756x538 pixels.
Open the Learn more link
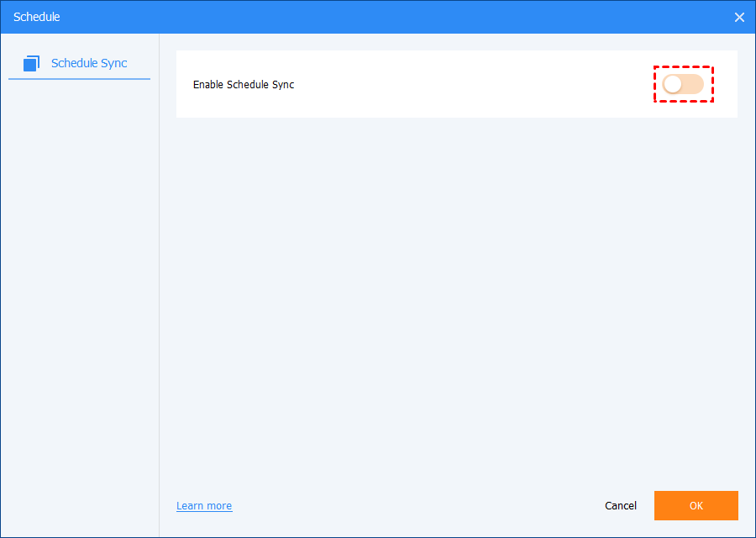(x=204, y=506)
